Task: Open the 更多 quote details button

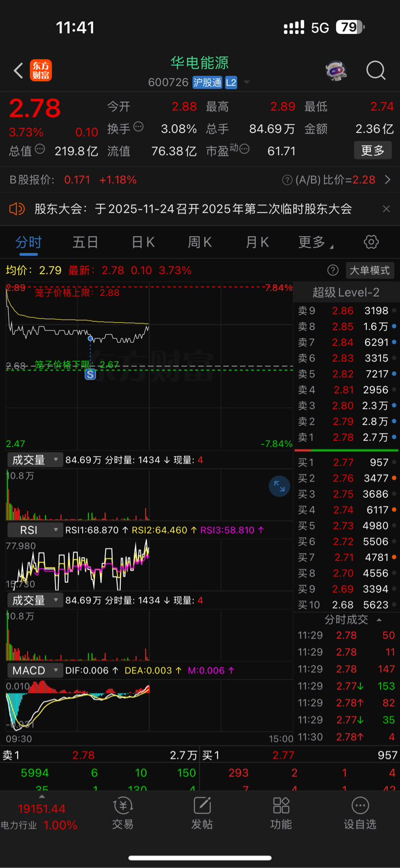Action: [373, 151]
